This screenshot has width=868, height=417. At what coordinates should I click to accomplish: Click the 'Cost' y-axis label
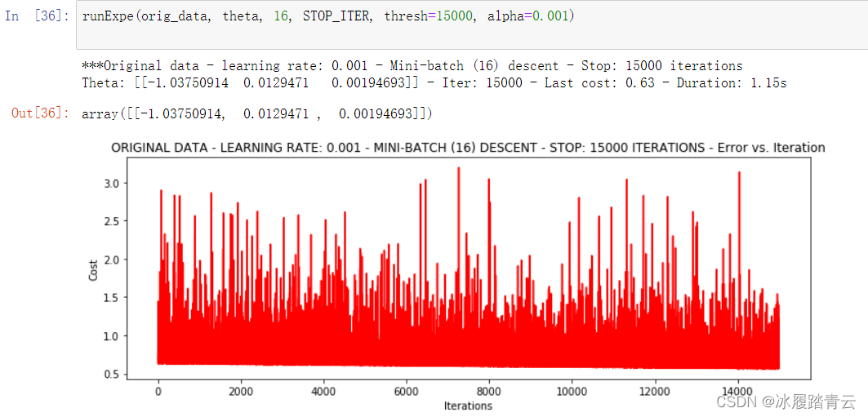pos(93,269)
